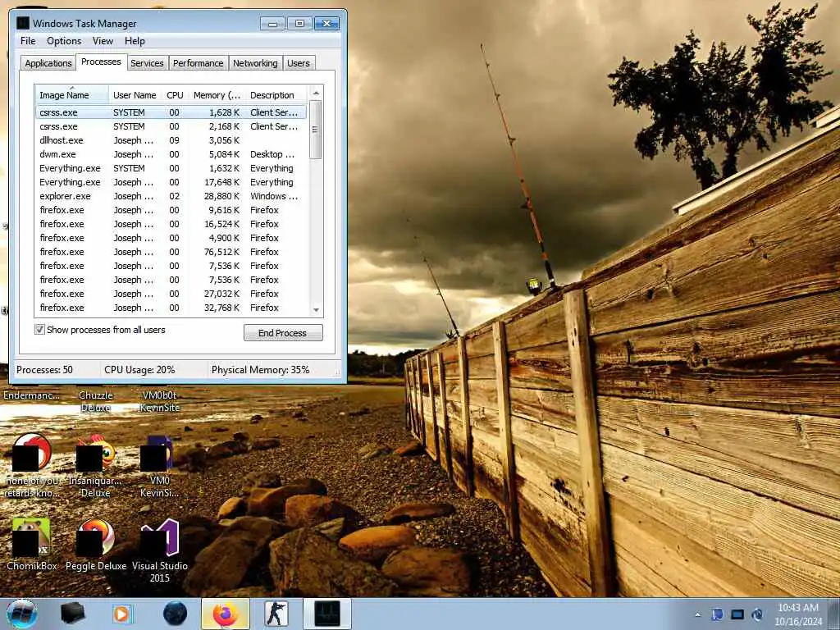Switch to the Performance tab

tap(199, 62)
